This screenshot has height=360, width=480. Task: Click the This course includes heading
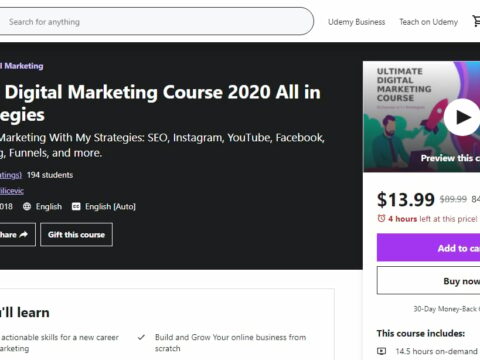point(421,333)
